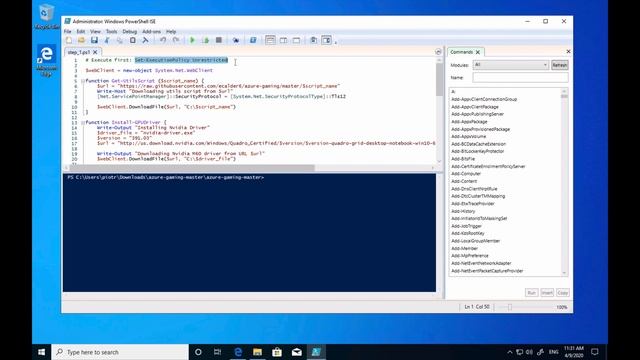Select Add-AppvClientPackage in command list

click(475, 107)
